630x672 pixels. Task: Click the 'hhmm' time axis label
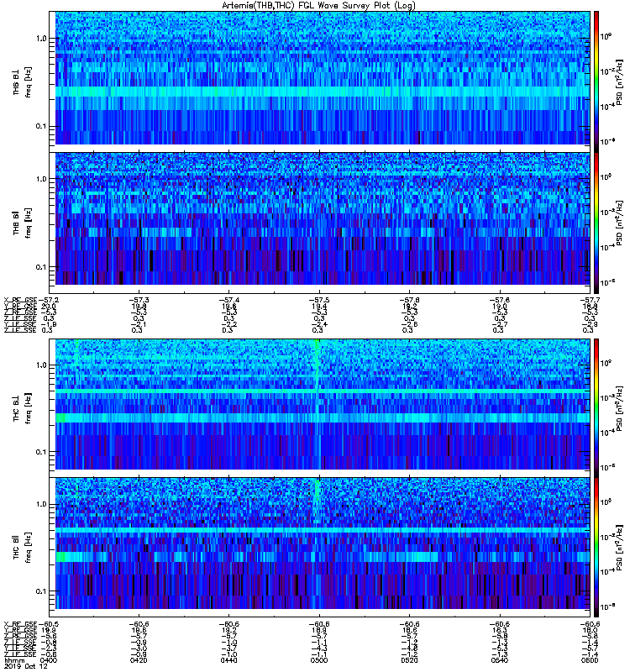pyautogui.click(x=13, y=660)
